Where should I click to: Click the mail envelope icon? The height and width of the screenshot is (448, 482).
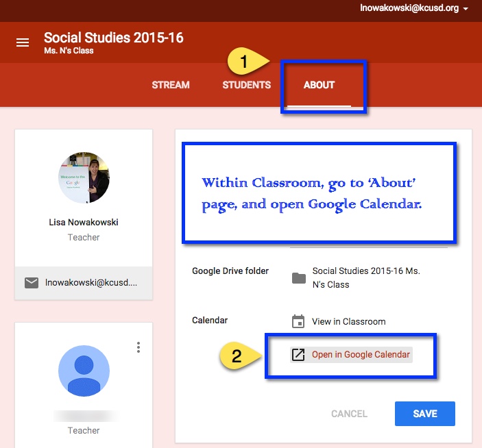pos(32,283)
